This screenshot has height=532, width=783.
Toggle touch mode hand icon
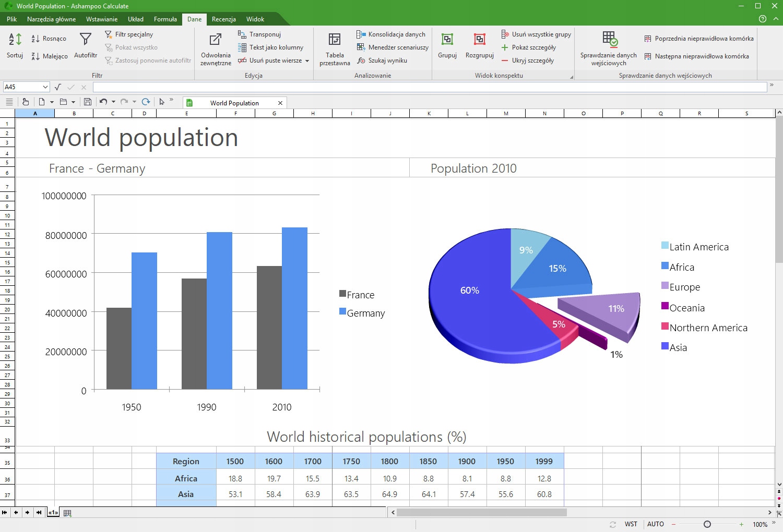coord(25,102)
